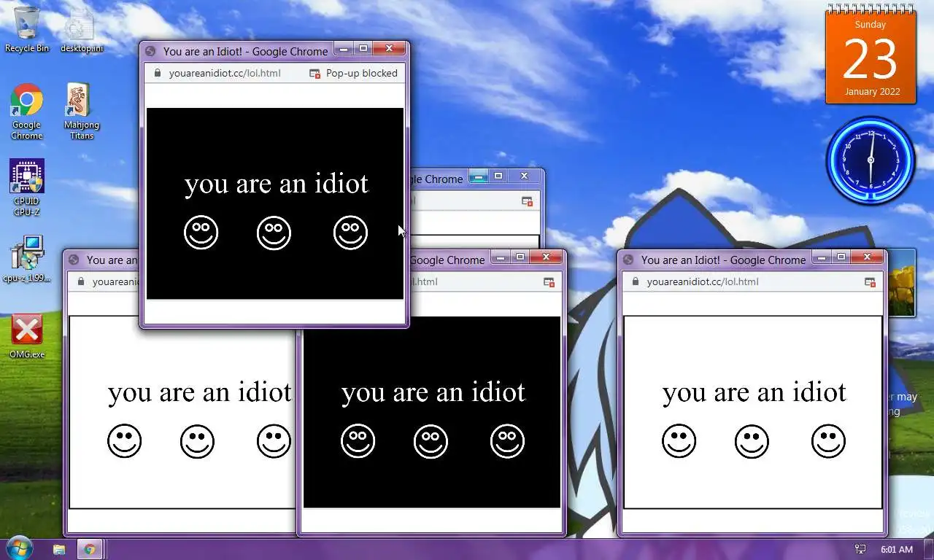
Task: Click the URL youareanidiot.cc/lol.html in top window
Action: (x=225, y=73)
